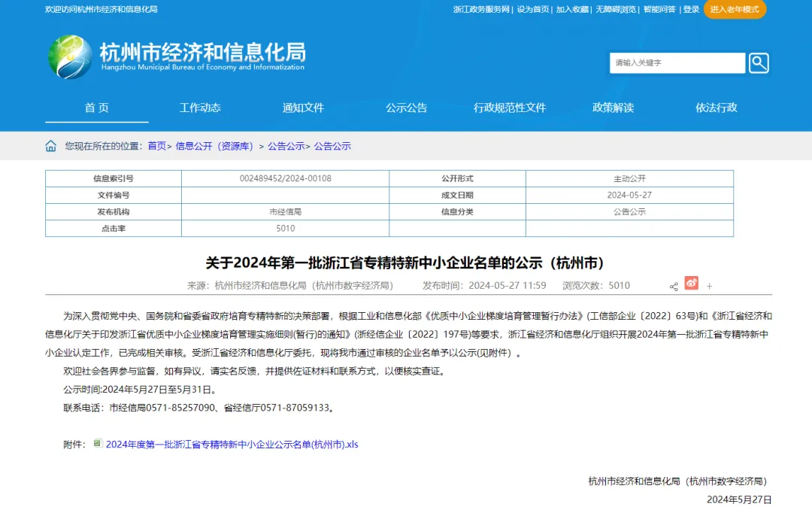The height and width of the screenshot is (516, 812).
Task: Click 无障碍浏览 top link
Action: tap(616, 9)
